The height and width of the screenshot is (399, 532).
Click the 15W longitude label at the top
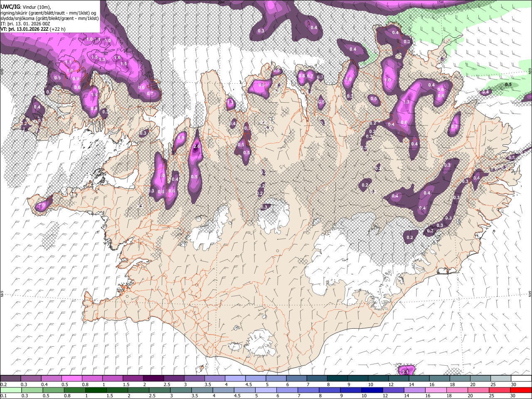[441, 2]
